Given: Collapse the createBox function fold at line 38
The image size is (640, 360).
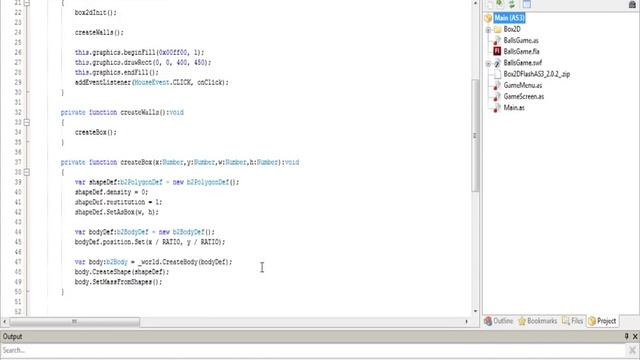Looking at the screenshot, I should (27, 172).
